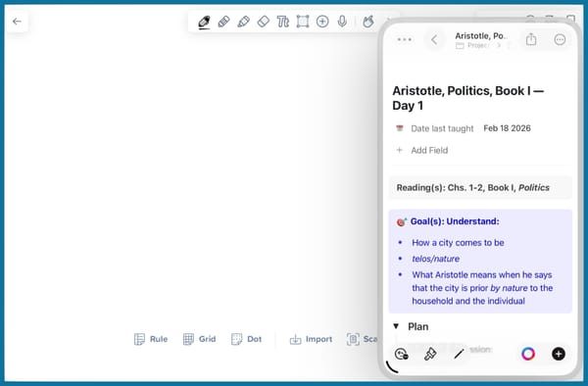The width and height of the screenshot is (588, 386).
Task: Click the Scan button
Action: pos(363,339)
